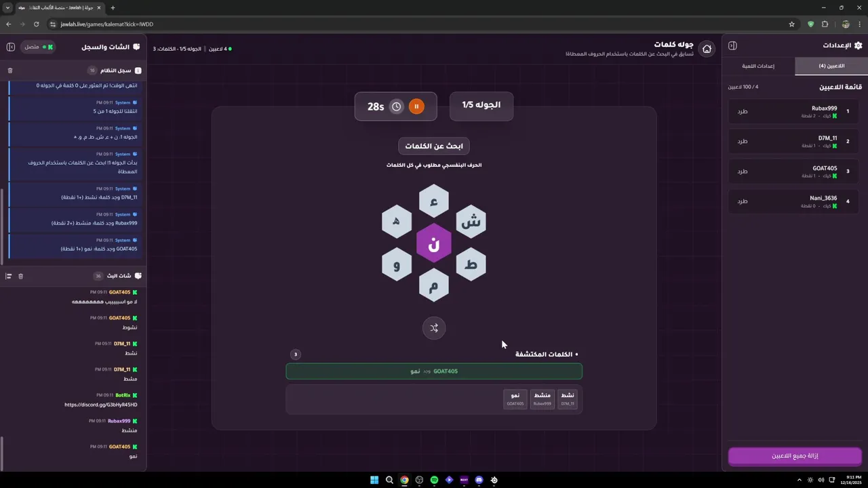Open volume control in system tray

tap(821, 480)
